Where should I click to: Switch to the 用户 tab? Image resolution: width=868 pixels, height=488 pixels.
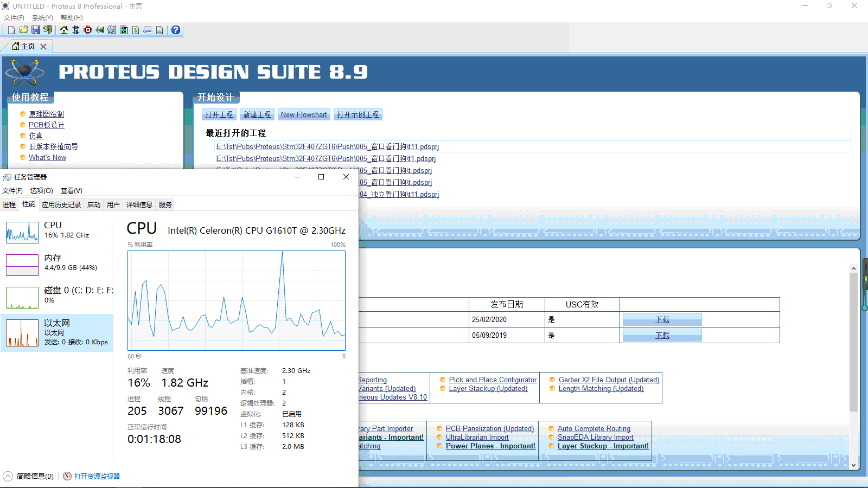coord(113,205)
